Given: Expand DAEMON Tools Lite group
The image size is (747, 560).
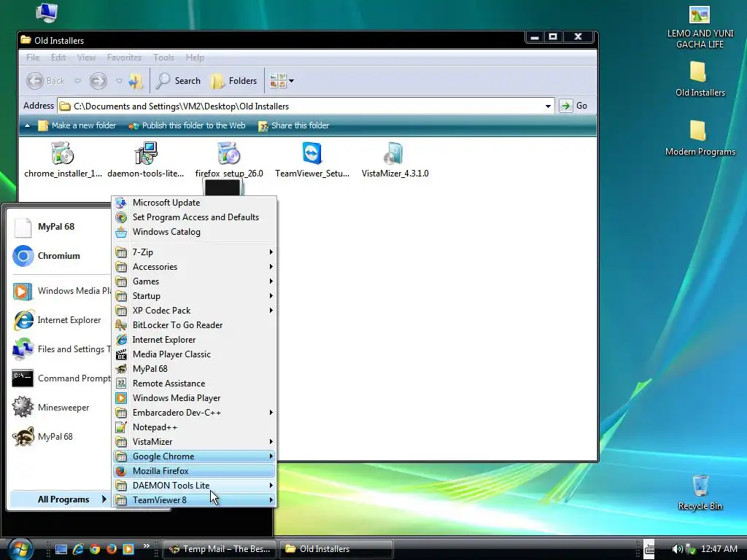Looking at the screenshot, I should click(194, 486).
